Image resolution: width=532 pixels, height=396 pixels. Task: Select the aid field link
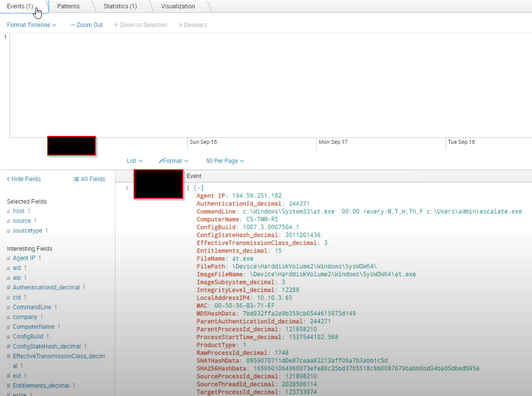16,267
